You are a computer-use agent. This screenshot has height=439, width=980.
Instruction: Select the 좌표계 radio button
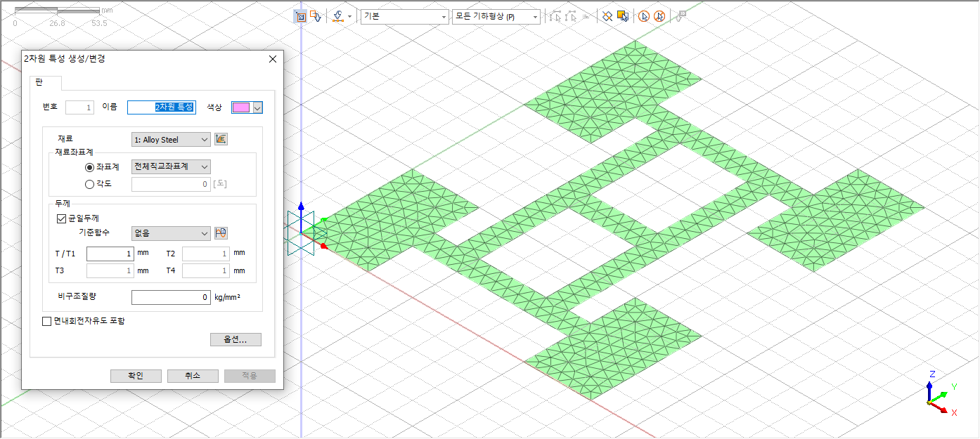coord(89,167)
